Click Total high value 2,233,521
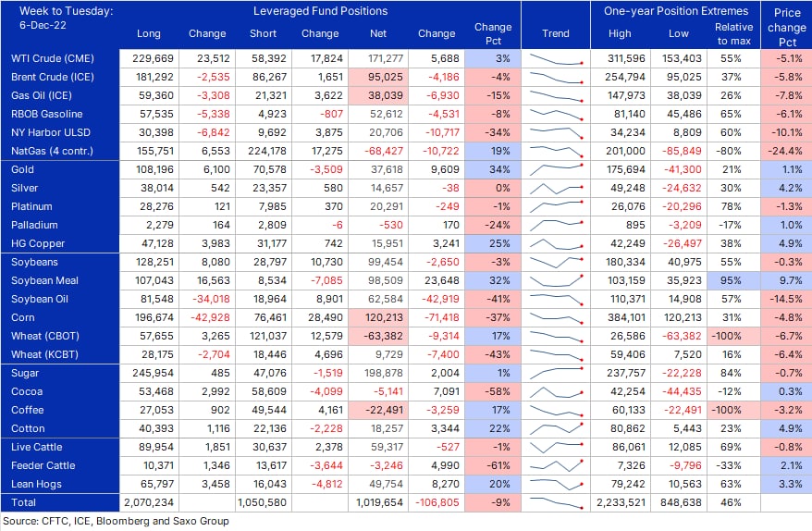The width and height of the screenshot is (812, 531). [x=621, y=502]
